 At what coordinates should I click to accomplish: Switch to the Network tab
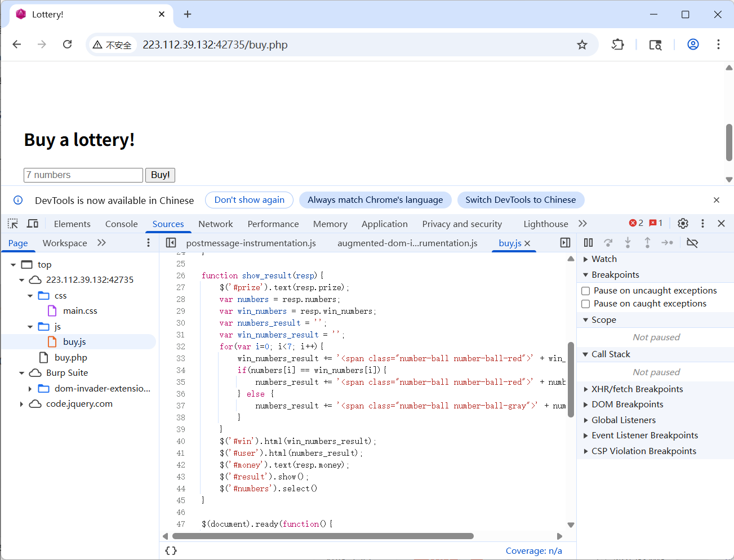click(215, 224)
